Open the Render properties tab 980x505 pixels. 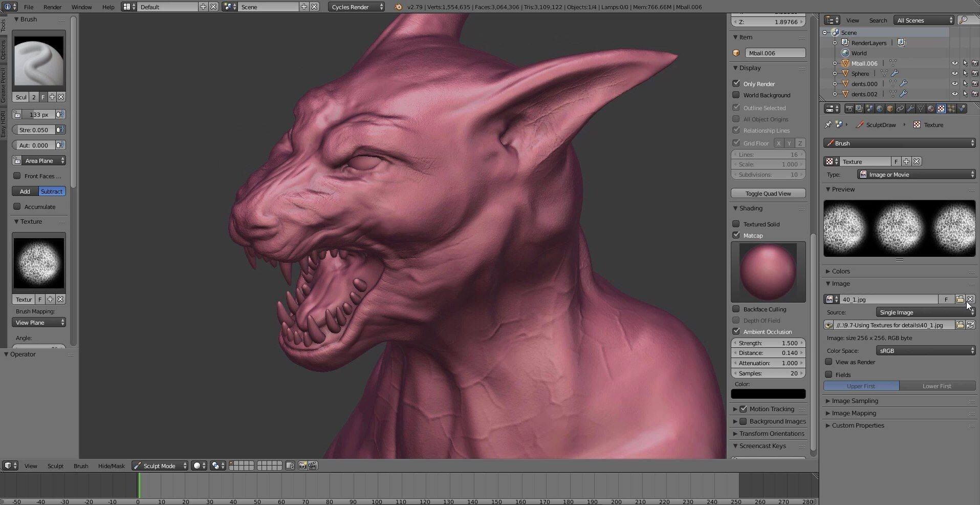850,108
